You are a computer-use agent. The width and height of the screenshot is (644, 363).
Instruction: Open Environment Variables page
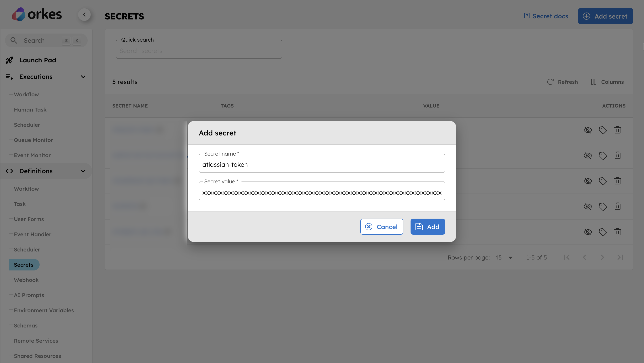[x=44, y=310]
